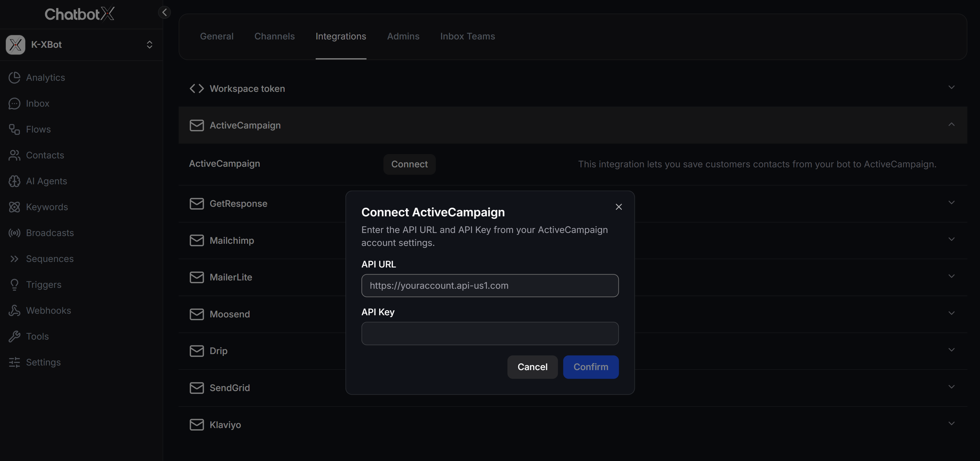Switch to the Admins tab
The height and width of the screenshot is (461, 980).
403,36
